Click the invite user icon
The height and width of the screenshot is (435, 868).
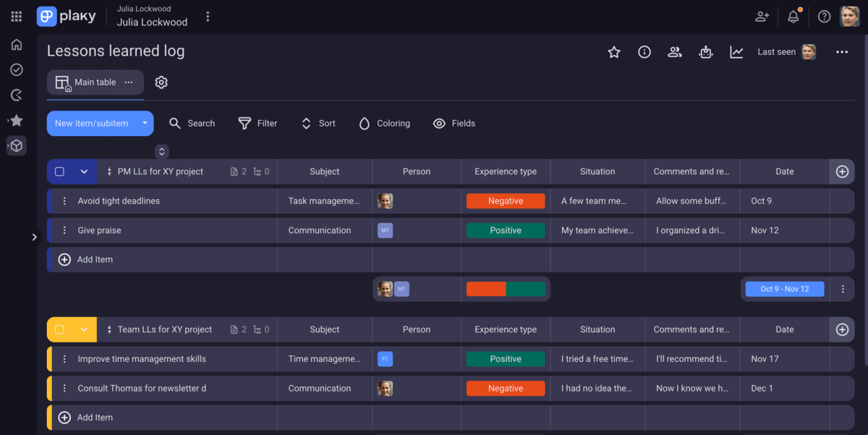pyautogui.click(x=762, y=17)
